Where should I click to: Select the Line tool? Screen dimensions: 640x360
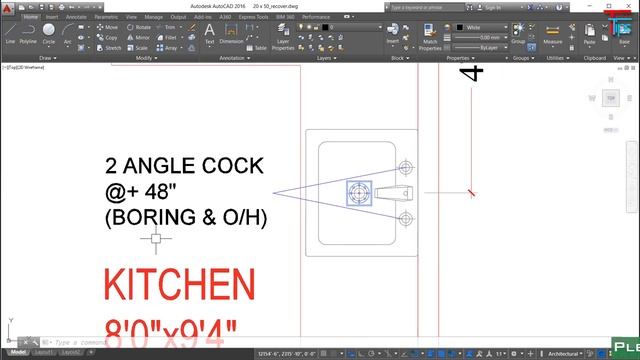coord(10,34)
